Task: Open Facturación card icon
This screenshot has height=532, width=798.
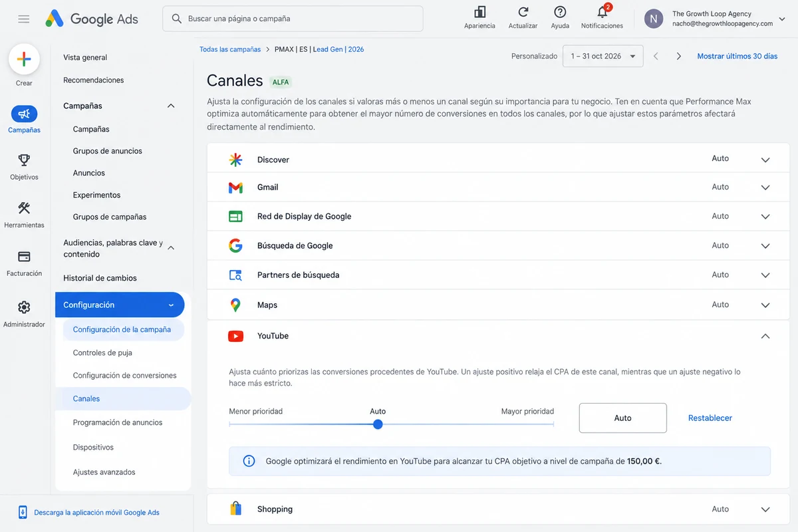Action: 24,257
